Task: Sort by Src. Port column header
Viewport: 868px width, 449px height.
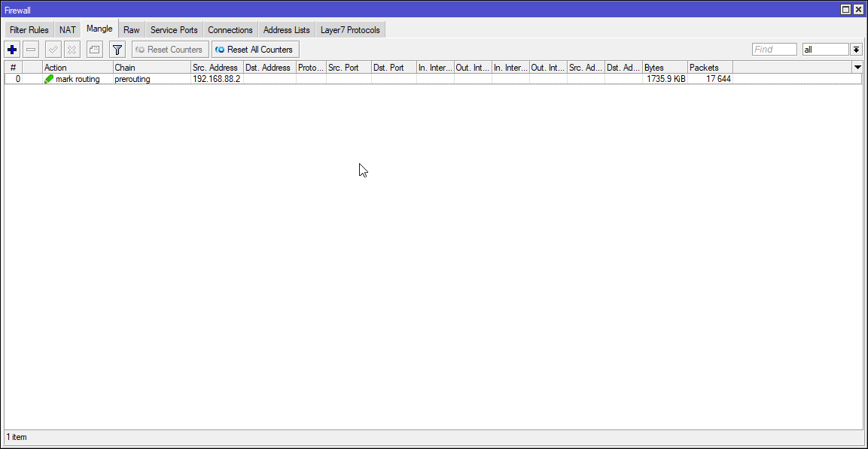Action: 349,68
